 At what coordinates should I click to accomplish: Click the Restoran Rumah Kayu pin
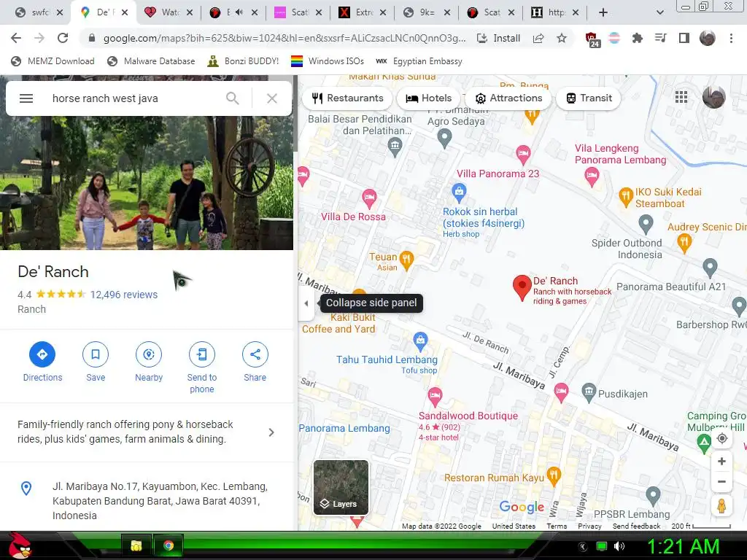click(554, 475)
